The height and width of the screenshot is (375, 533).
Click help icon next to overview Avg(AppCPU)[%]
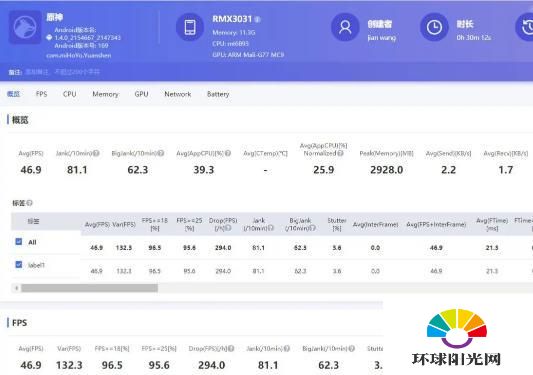coord(228,153)
